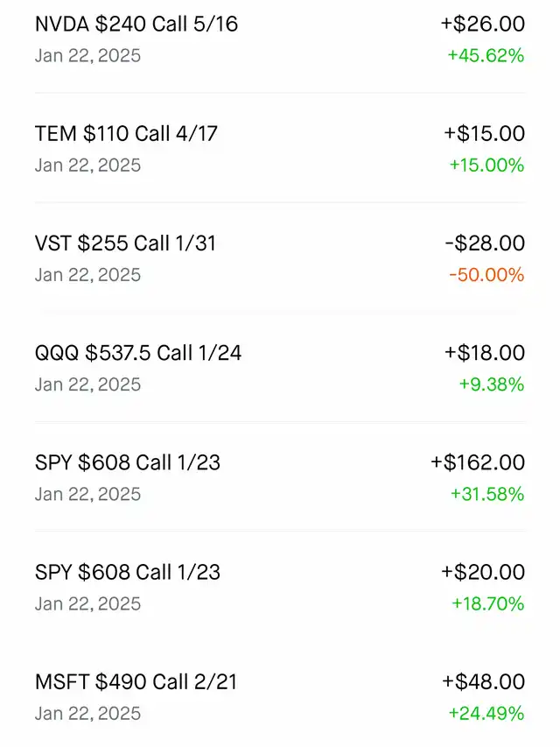Open the SPY $608 Call with +$162.00 gain
Image resolution: width=560 pixels, height=747 pixels.
pyautogui.click(x=128, y=462)
